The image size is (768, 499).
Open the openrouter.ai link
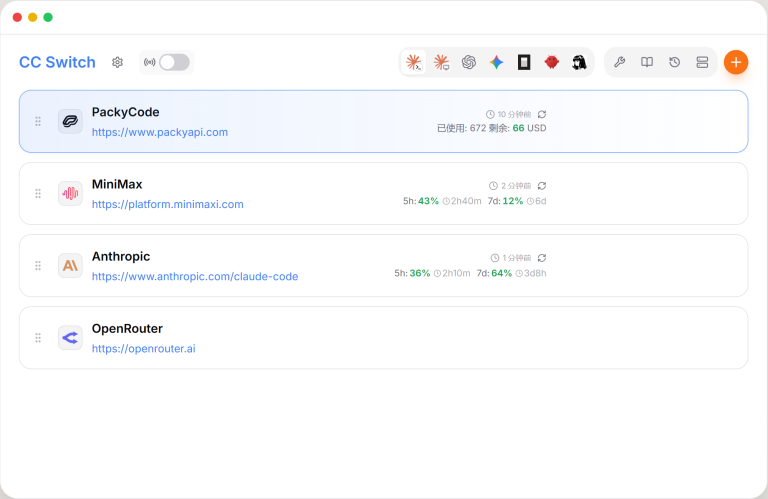pyautogui.click(x=144, y=348)
